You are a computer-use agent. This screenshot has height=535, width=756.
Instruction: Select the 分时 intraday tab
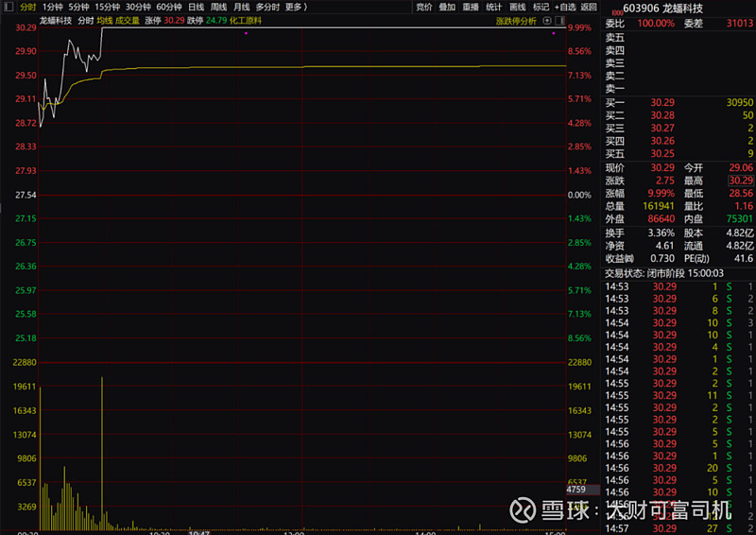27,7
